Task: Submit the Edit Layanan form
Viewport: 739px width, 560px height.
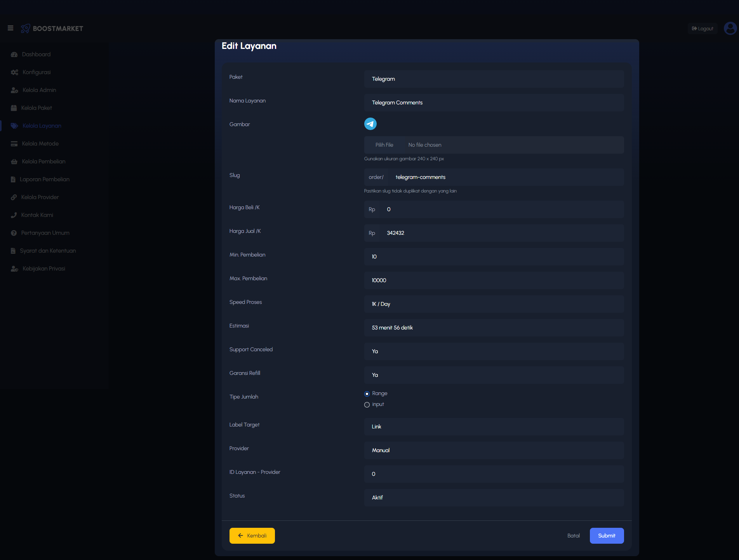Action: click(607, 536)
